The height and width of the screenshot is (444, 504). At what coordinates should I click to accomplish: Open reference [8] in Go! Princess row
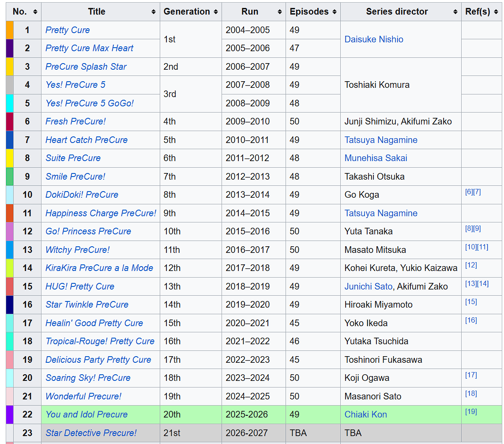pos(469,229)
